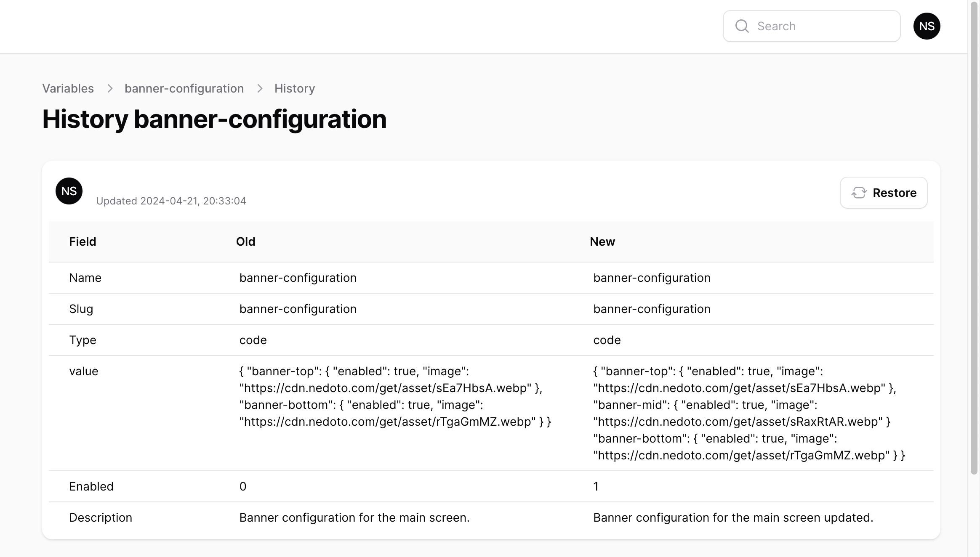Select the Description row label

tap(101, 517)
